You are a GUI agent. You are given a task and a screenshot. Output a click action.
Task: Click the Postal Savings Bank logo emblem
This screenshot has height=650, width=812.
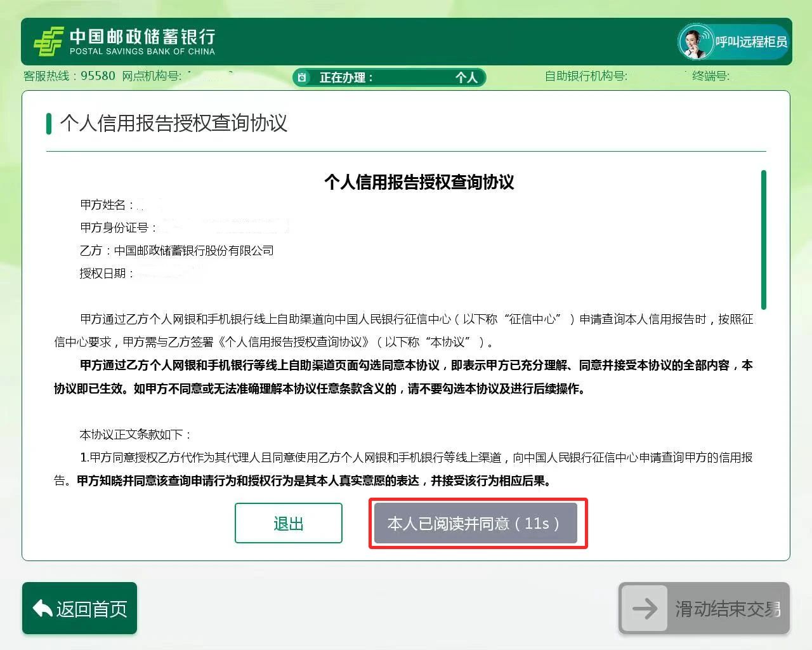tap(48, 42)
